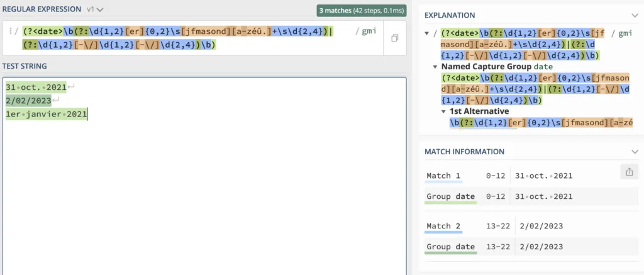Click the 3 matches status badge

coord(362,10)
